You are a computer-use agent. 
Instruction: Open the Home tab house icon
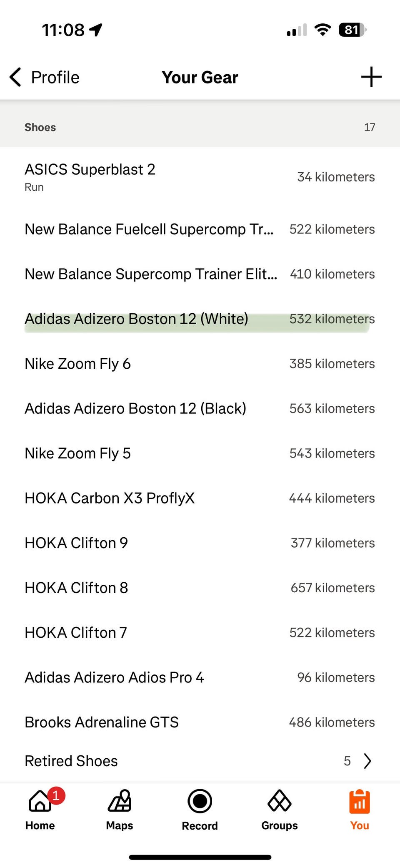[x=40, y=801]
